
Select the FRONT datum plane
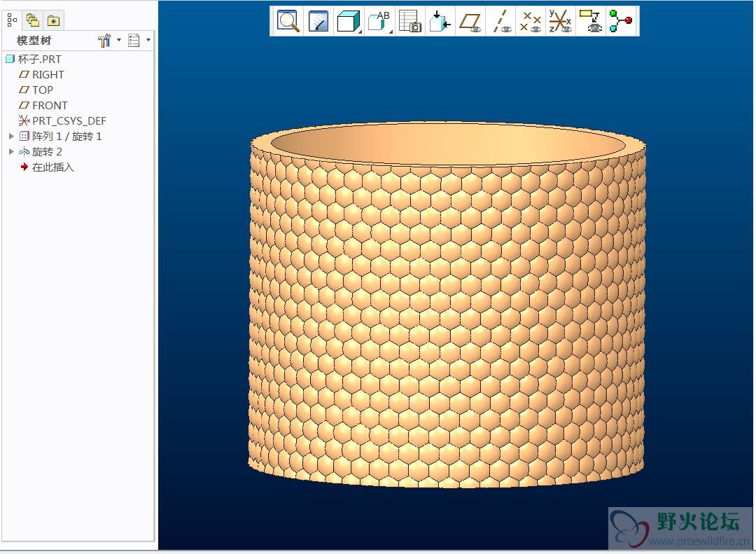tap(50, 105)
